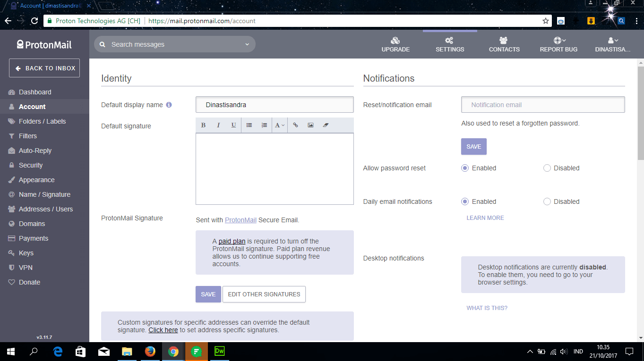Open Windows taskbar search
This screenshot has width=644, height=361.
click(34, 352)
